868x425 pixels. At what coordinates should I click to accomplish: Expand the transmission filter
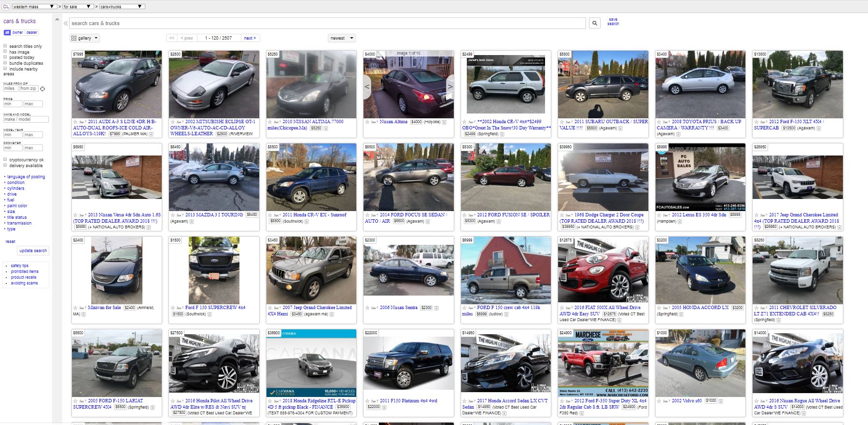click(19, 223)
